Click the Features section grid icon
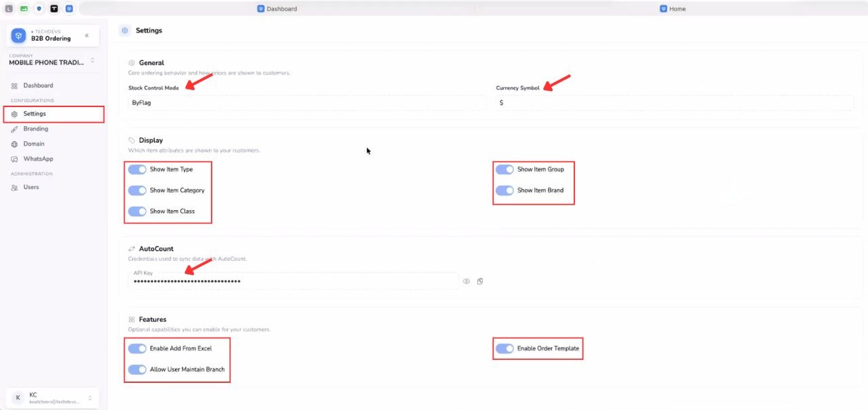The height and width of the screenshot is (410, 868). pyautogui.click(x=132, y=319)
